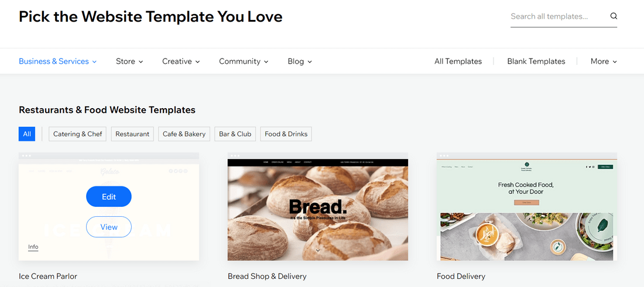Expand the Business & Services dropdown
Screen dimensions: 644x287
pyautogui.click(x=57, y=61)
